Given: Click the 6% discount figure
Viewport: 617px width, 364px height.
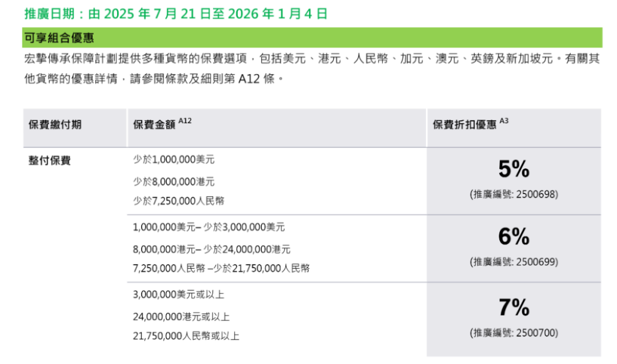Looking at the screenshot, I should coord(514,237).
